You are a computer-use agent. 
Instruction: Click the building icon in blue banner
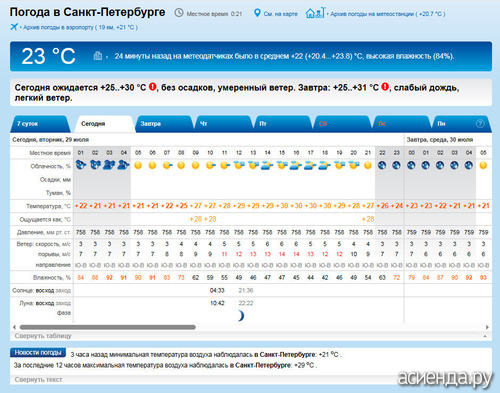(x=97, y=56)
